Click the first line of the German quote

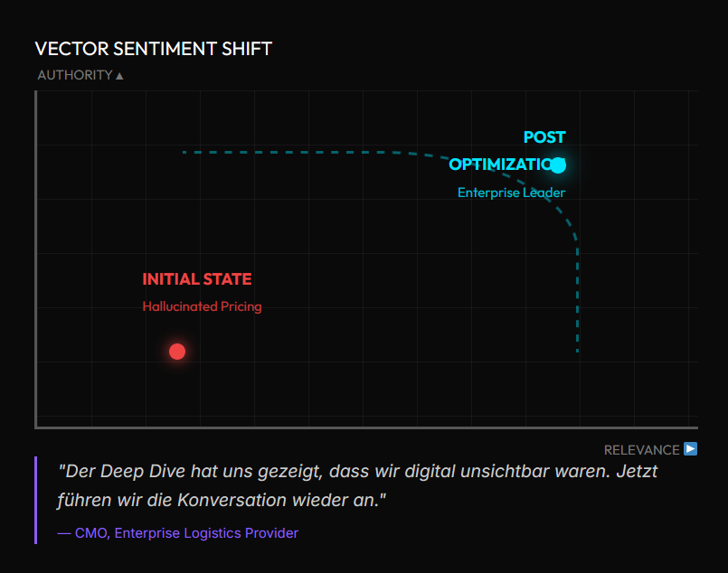(357, 471)
